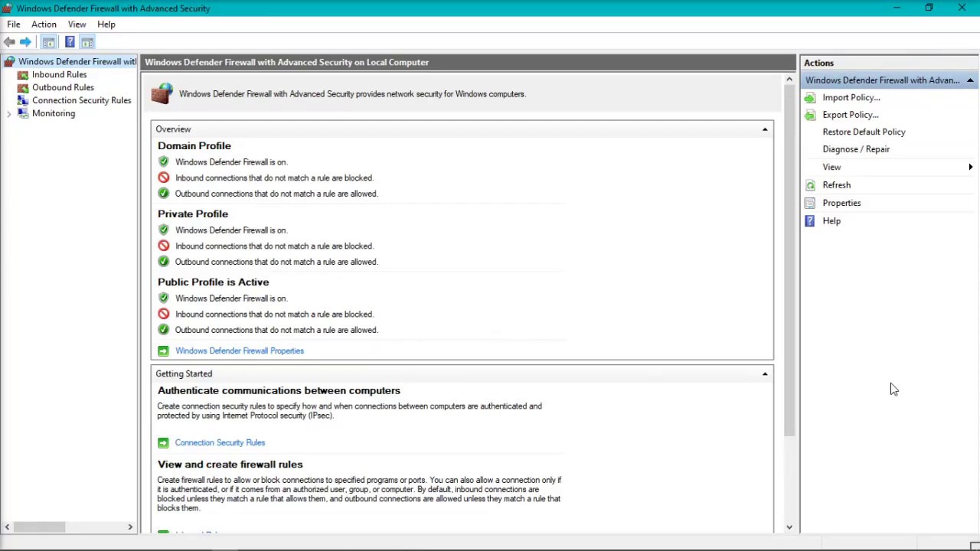Click tree pane horizontal scroll left arrow

click(x=7, y=527)
